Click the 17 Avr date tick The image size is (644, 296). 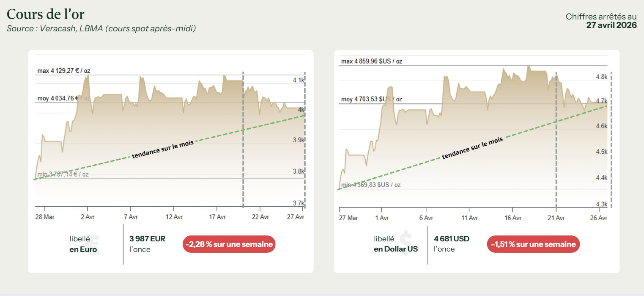[x=217, y=217]
